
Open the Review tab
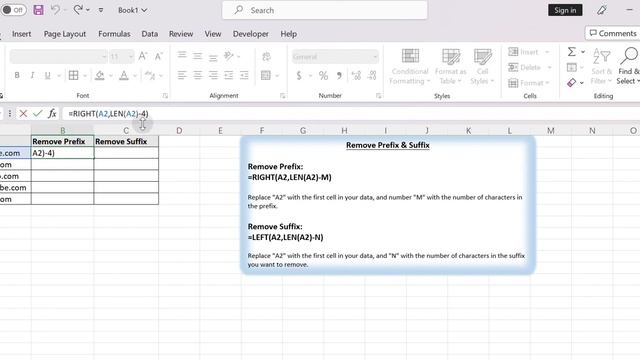[181, 34]
